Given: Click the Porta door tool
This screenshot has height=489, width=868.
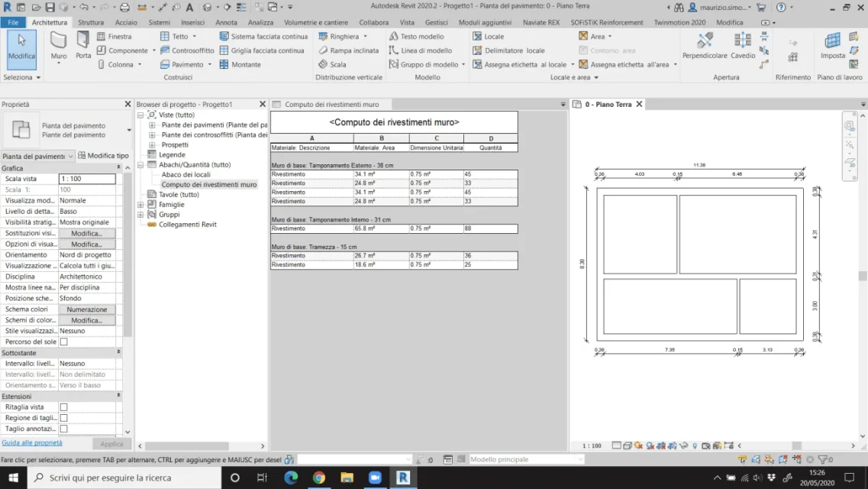Looking at the screenshot, I should tap(83, 44).
